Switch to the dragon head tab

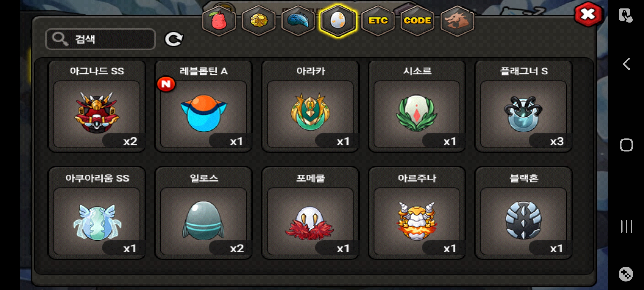pos(457,21)
